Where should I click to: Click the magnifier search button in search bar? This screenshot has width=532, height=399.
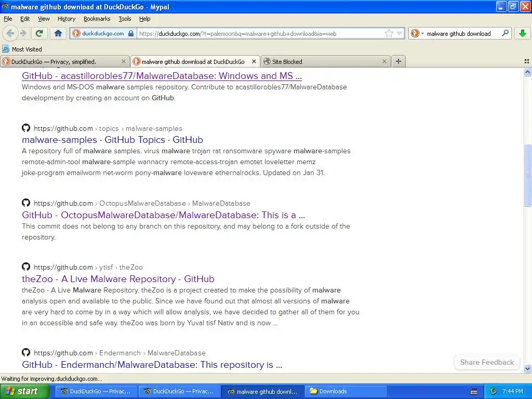[x=505, y=33]
